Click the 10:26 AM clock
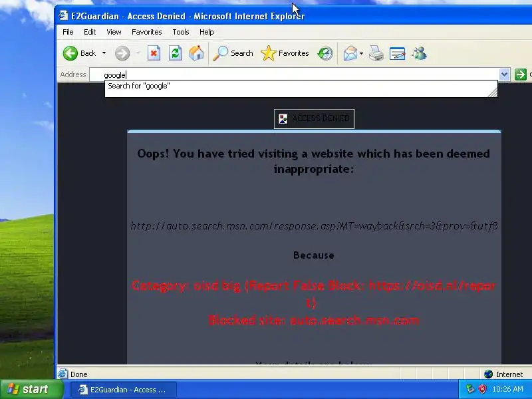Image resolution: width=532 pixels, height=399 pixels. tap(507, 389)
